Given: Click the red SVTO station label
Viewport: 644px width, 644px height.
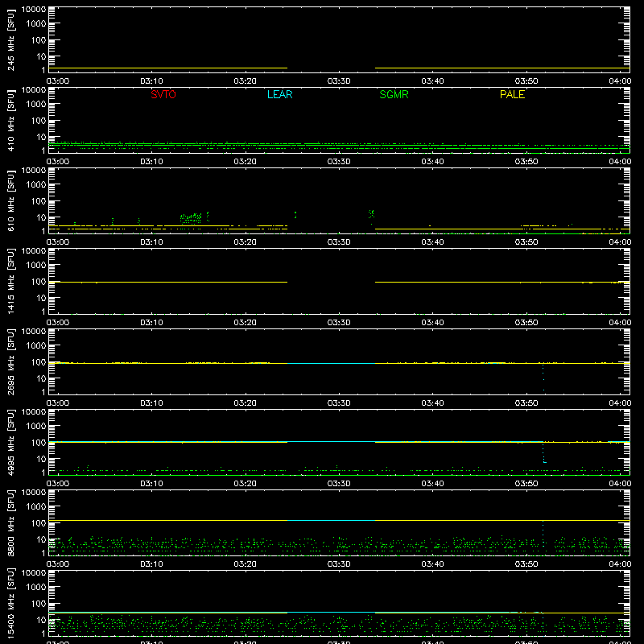Looking at the screenshot, I should [x=163, y=94].
